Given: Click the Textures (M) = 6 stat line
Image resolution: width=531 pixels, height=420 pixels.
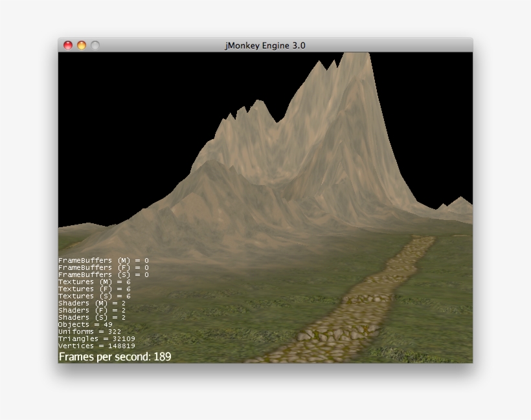Looking at the screenshot, I should [x=94, y=281].
